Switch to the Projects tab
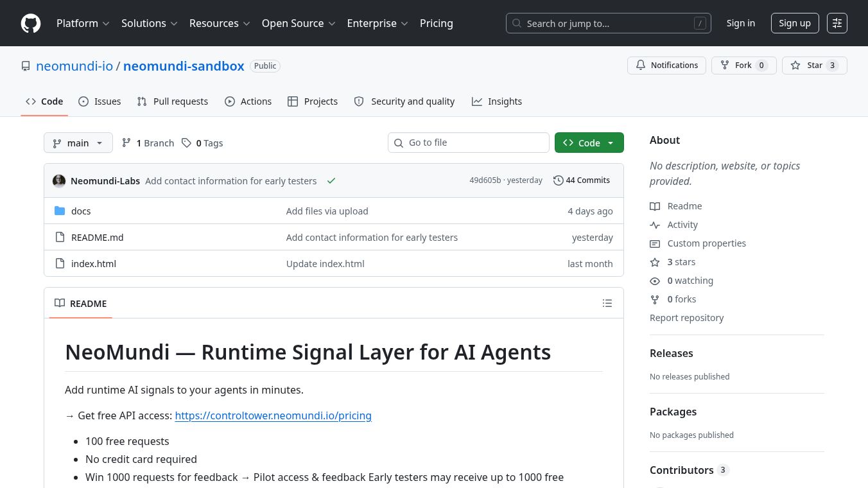 (x=313, y=101)
